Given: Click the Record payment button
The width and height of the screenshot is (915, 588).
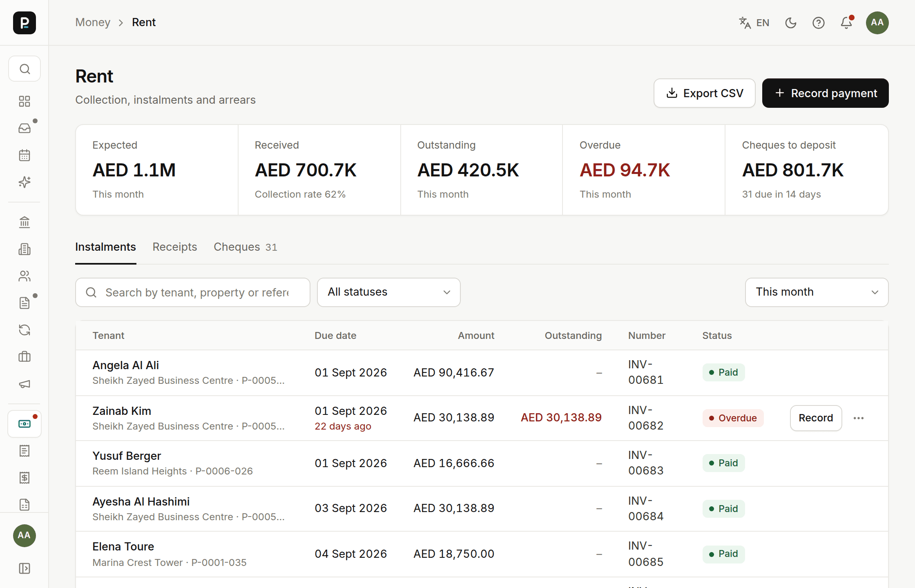Looking at the screenshot, I should point(826,93).
